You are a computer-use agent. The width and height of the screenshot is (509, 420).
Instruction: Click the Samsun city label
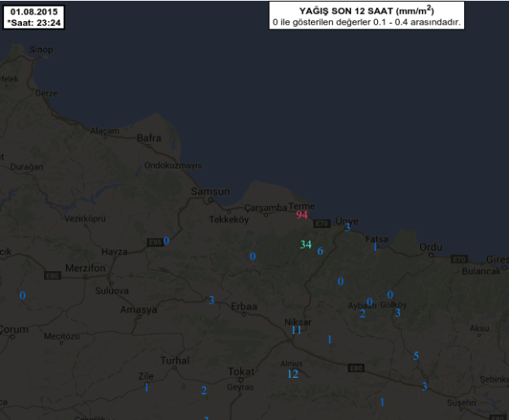pos(210,191)
